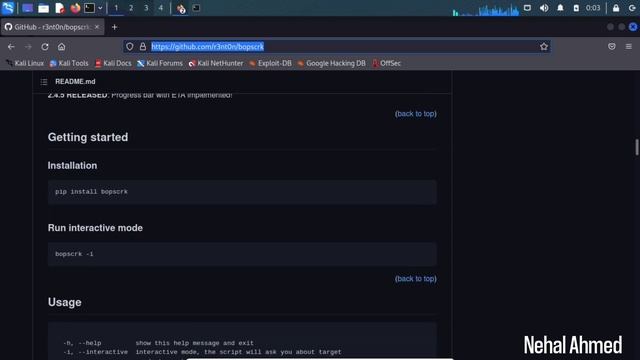Close the Firefox window with blue X
The width and height of the screenshot is (640, 360).
click(x=633, y=27)
